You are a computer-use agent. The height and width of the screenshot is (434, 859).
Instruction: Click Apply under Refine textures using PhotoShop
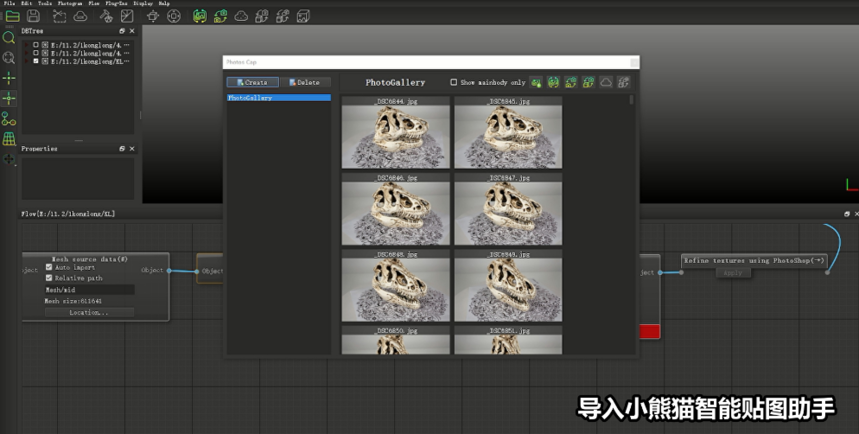click(733, 272)
